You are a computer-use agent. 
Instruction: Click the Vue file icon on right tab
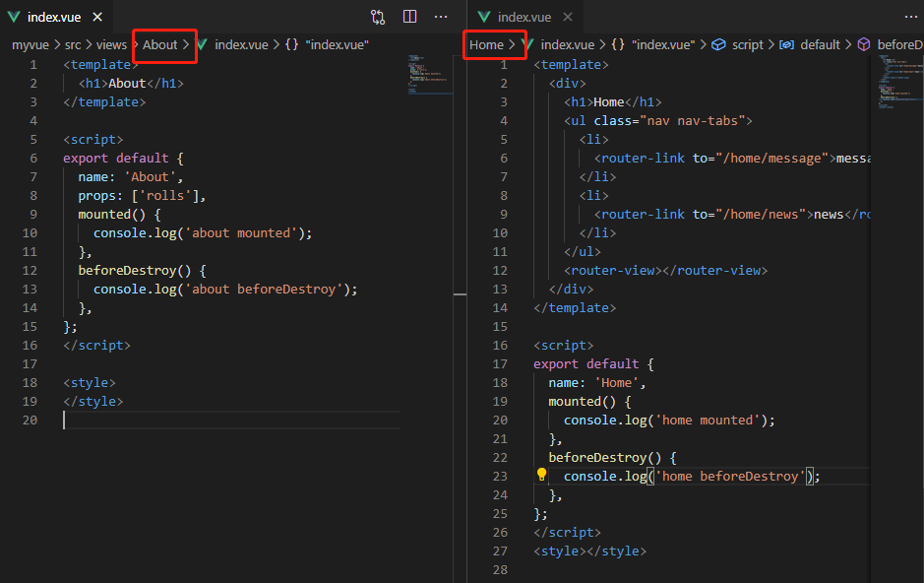(484, 17)
